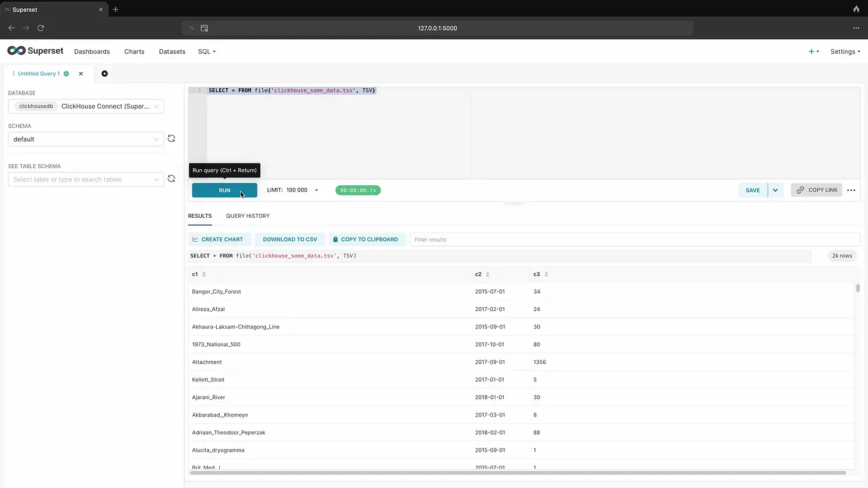Switch to the Query History tab

(x=247, y=216)
